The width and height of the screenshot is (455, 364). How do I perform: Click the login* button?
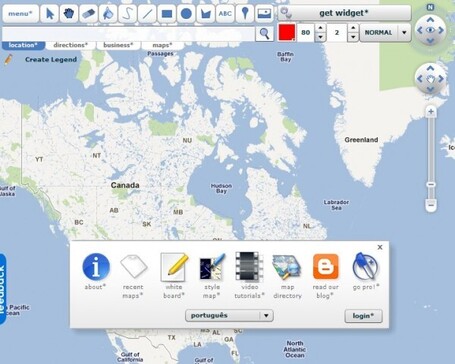[363, 316]
